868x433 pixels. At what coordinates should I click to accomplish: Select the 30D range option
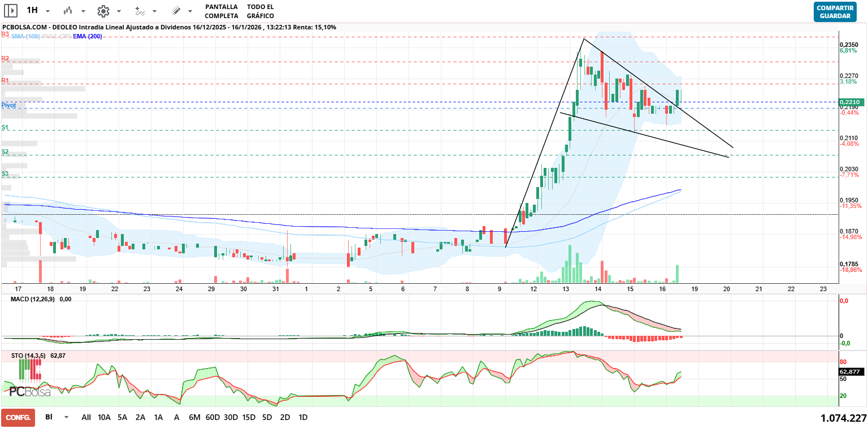231,417
